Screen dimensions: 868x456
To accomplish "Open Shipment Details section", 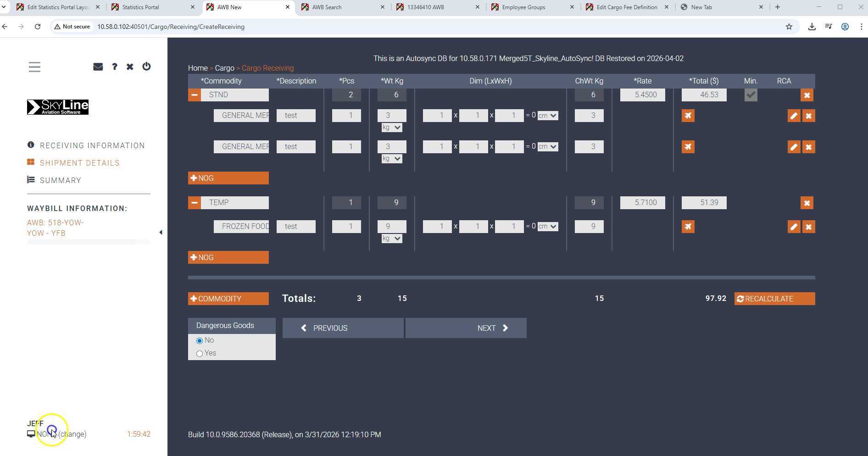I will coord(73,163).
